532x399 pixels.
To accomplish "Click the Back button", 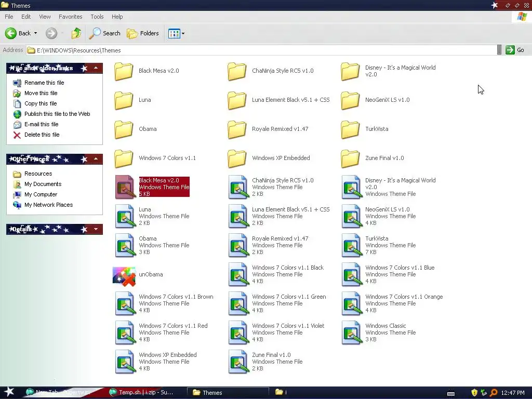I will coord(18,33).
